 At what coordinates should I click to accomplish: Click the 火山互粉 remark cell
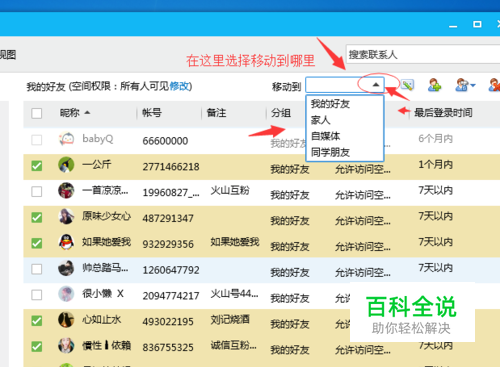230,190
